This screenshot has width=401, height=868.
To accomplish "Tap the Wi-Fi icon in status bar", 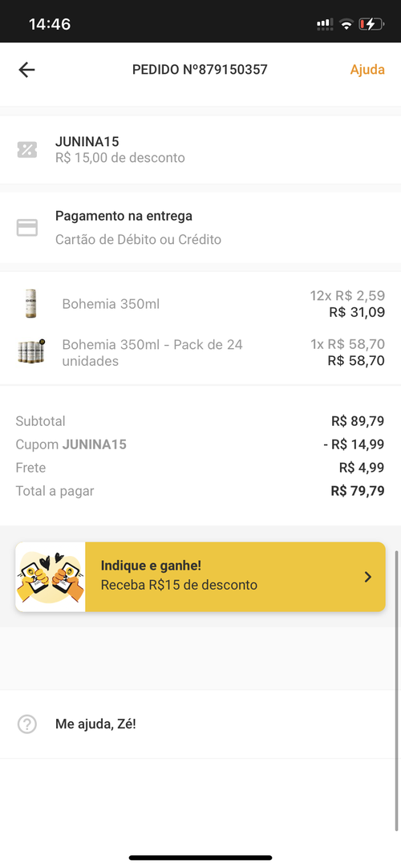I will 346,24.
